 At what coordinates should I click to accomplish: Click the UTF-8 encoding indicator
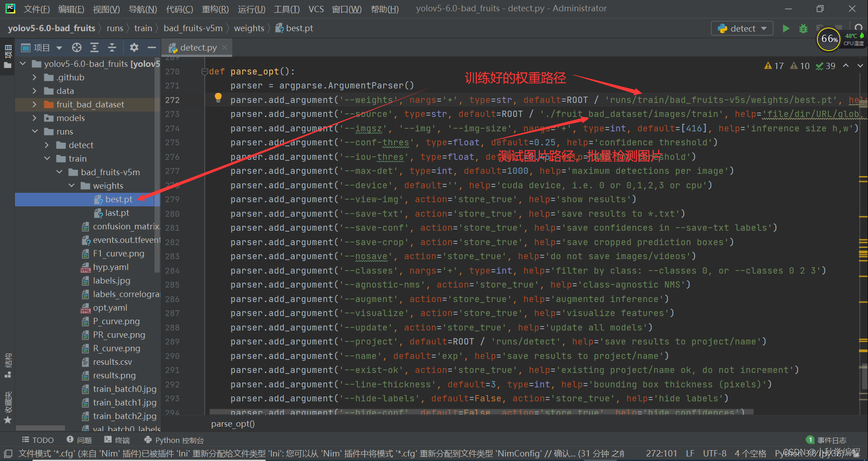point(715,453)
